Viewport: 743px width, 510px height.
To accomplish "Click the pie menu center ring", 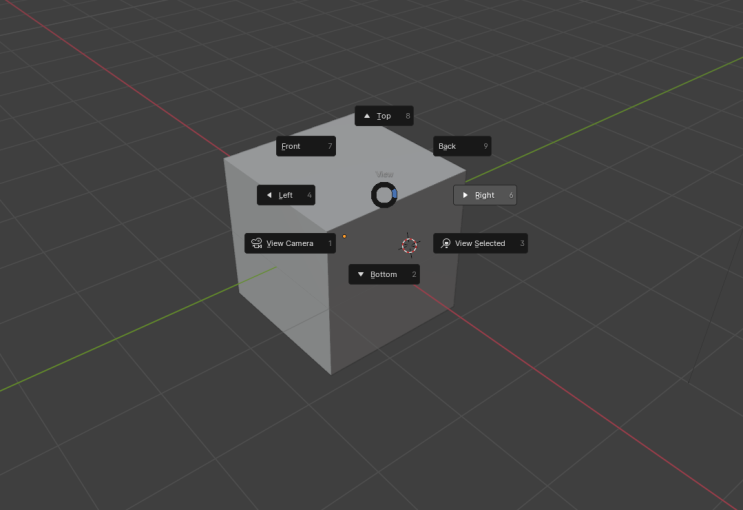I will (x=384, y=195).
